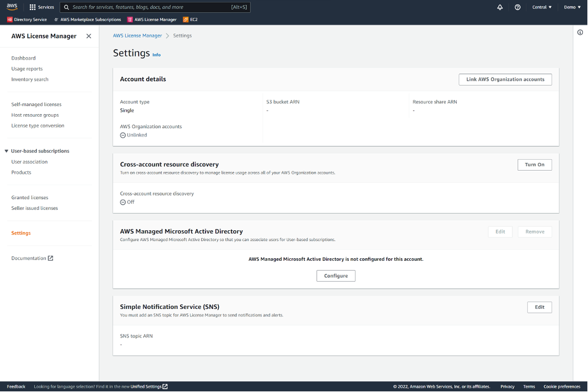Configure AWS Managed Microsoft Active Directory
Screen dimensions: 588x392
click(336, 275)
